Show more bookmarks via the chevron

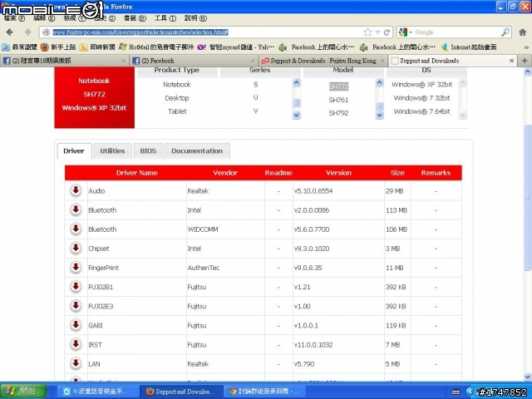pyautogui.click(x=526, y=47)
